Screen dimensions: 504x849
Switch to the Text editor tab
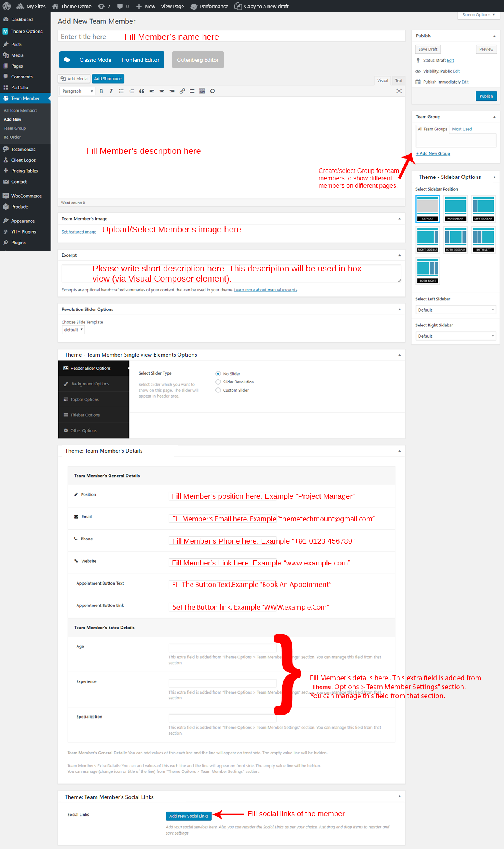[x=399, y=80]
